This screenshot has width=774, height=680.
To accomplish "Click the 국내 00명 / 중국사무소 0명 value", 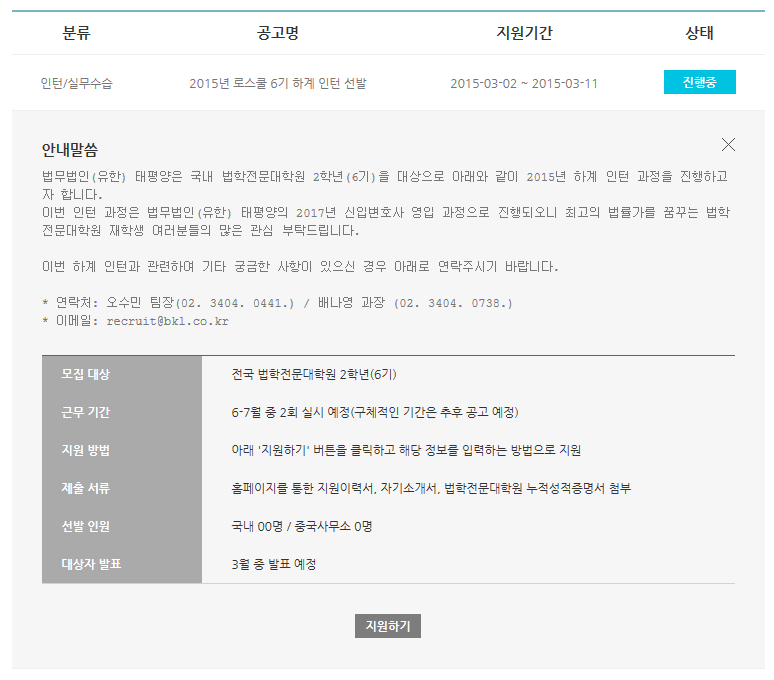I will (x=302, y=527).
